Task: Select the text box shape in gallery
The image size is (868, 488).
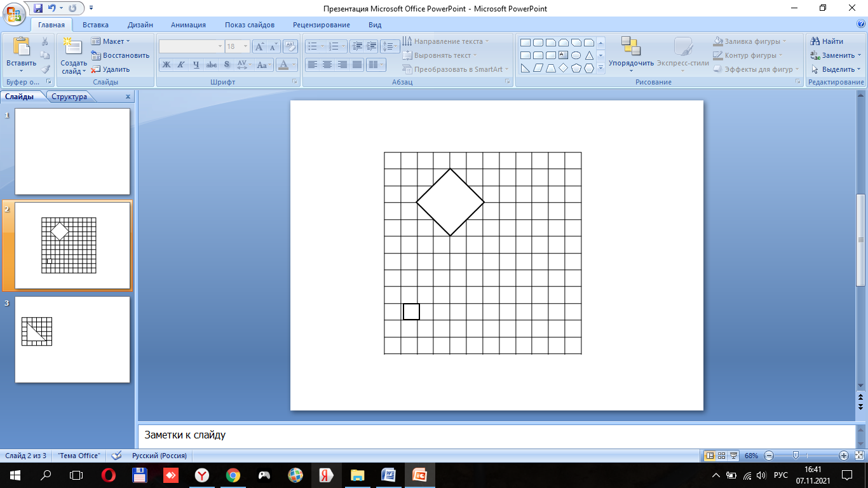Action: [x=564, y=55]
